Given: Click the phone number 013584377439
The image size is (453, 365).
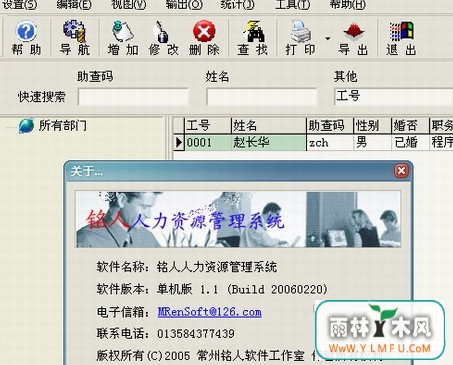Looking at the screenshot, I should click(196, 333).
